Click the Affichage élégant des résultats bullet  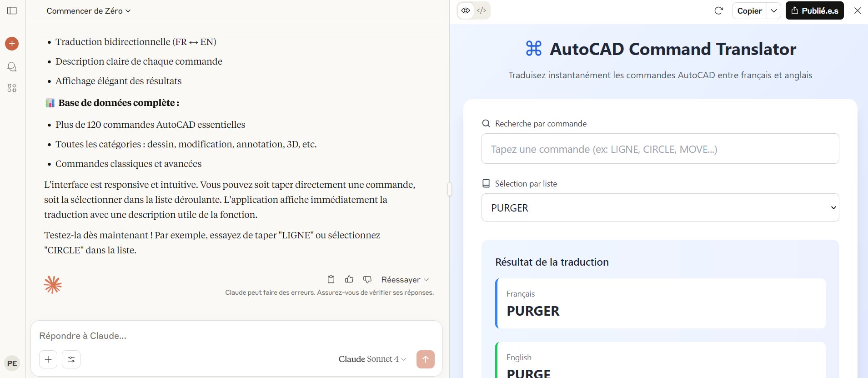(118, 81)
